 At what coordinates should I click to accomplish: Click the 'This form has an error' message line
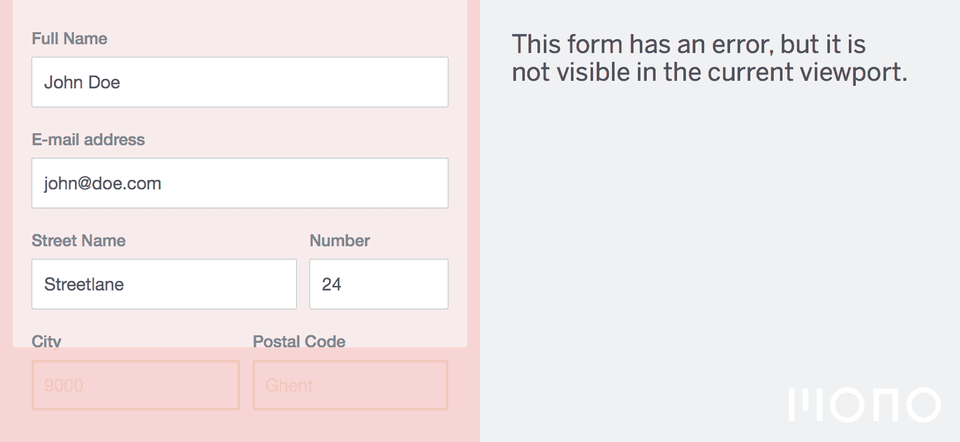(688, 45)
